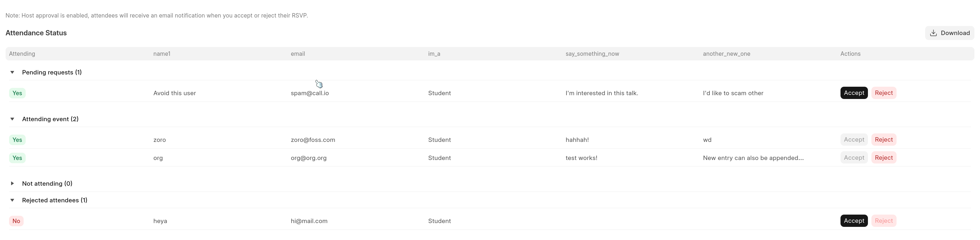This screenshot has height=240, width=980.
Task: Click the greyed Accept button for zoro
Action: 853,140
